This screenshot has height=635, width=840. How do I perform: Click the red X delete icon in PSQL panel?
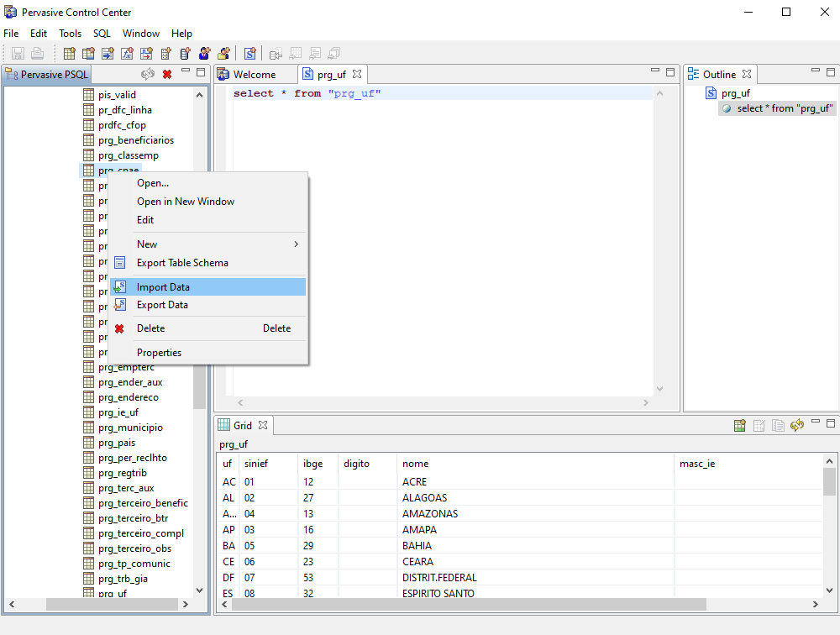167,74
